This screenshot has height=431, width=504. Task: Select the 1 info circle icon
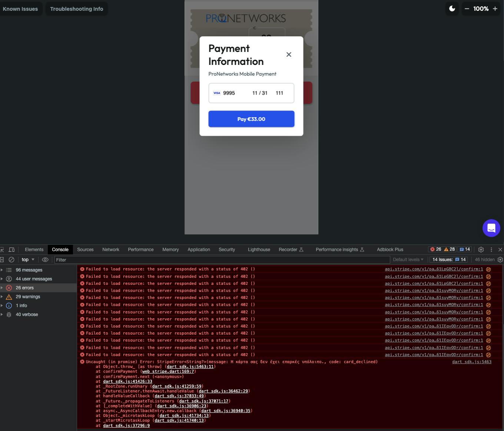tap(9, 306)
